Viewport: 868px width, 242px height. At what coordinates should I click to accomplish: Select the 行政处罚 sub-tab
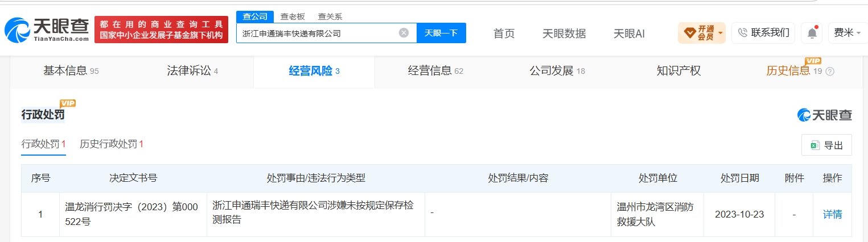tap(44, 144)
